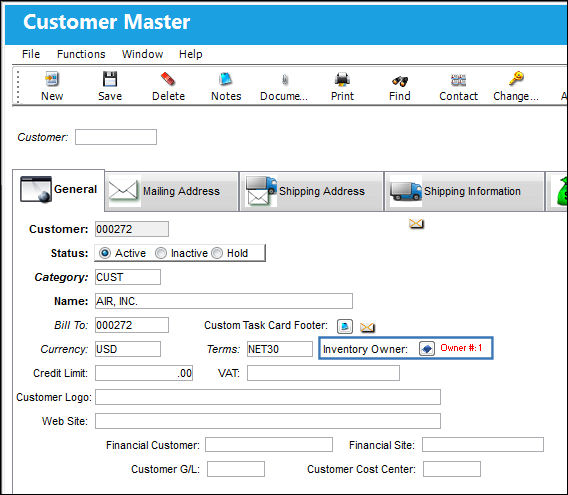Click envelope icon next to Task Card Footer
Viewport: 568px width, 495px height.
tap(367, 327)
